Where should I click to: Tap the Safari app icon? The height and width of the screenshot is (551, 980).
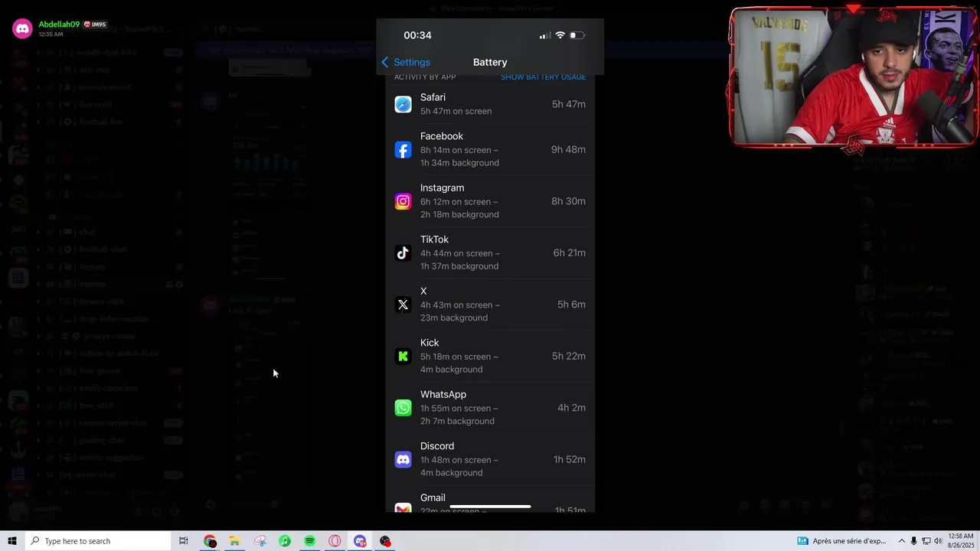(403, 104)
